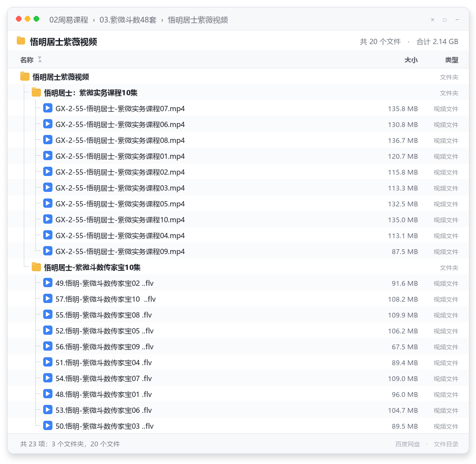
Task: Click the video icon for 紫微实务课程06.mp4
Action: point(48,124)
